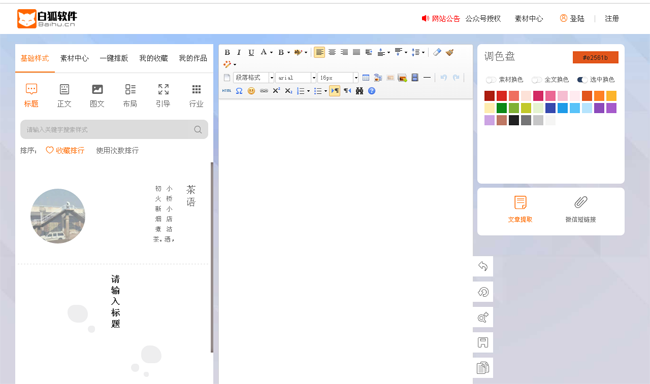Set left-to-right text direction
This screenshot has height=384, width=650.
pyautogui.click(x=335, y=91)
